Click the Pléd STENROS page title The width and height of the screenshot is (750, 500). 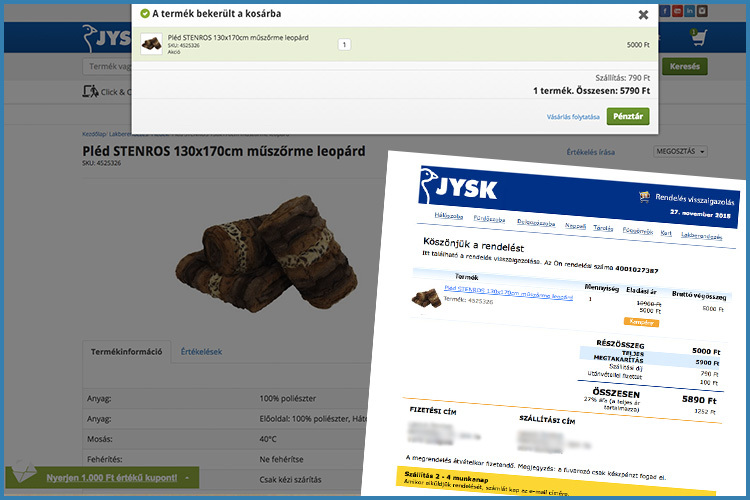(x=223, y=151)
